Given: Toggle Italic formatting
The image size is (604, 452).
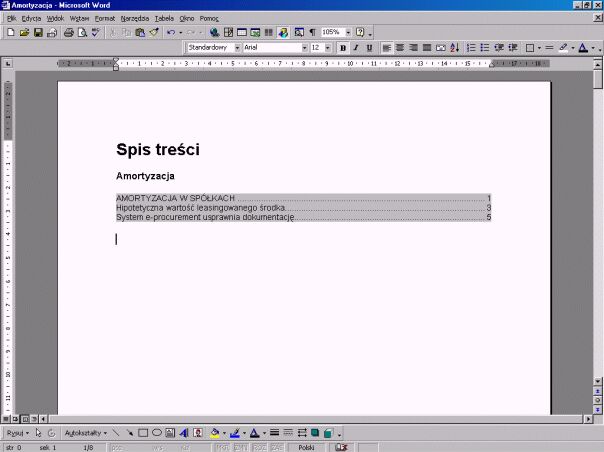Looking at the screenshot, I should click(x=355, y=48).
